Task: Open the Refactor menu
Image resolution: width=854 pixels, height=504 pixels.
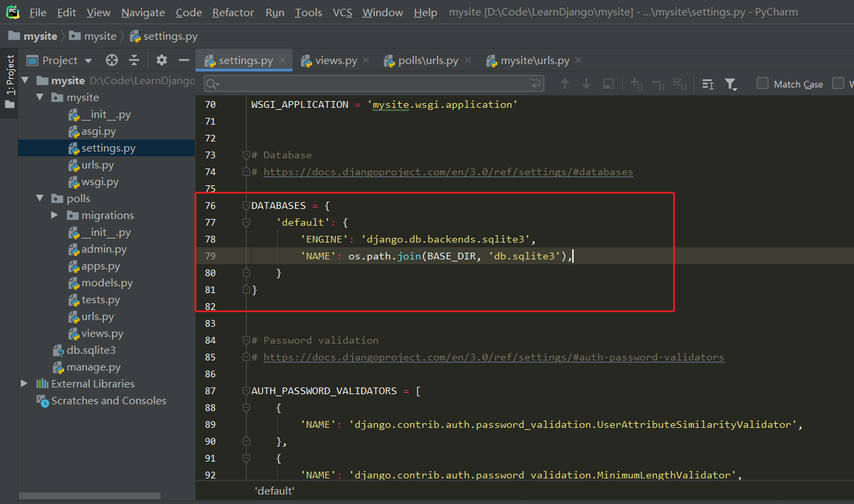Action: (233, 12)
